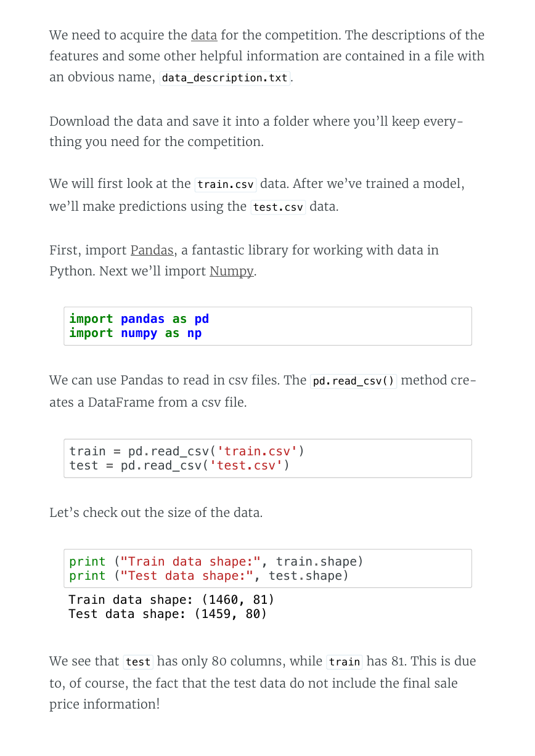Click the train.csv inline code label
Image resolution: width=535 pixels, height=756 pixels.
pyautogui.click(x=226, y=184)
